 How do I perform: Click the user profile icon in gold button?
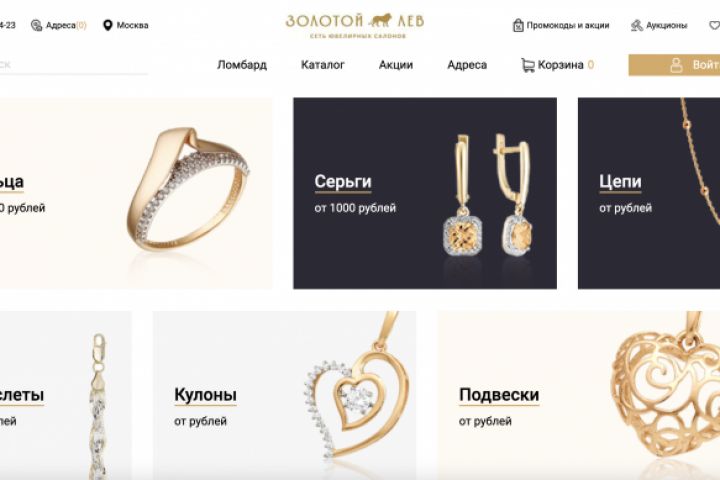(676, 65)
